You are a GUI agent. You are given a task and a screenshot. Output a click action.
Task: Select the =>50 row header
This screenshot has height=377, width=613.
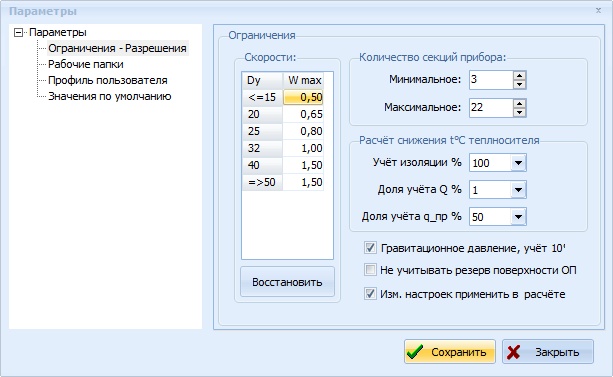coord(262,182)
